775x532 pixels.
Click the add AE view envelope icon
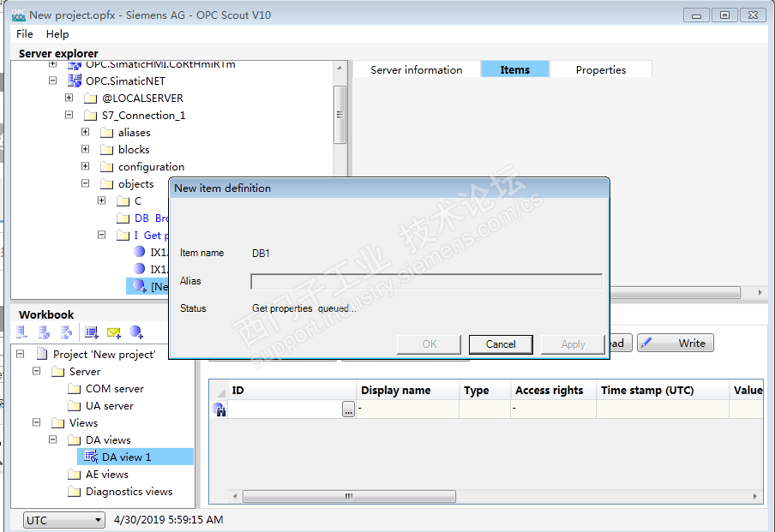(x=114, y=333)
